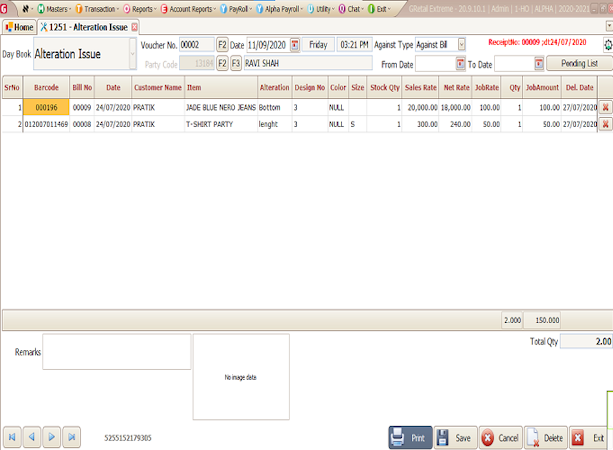Expand the Day Book dropdown

[x=133, y=54]
